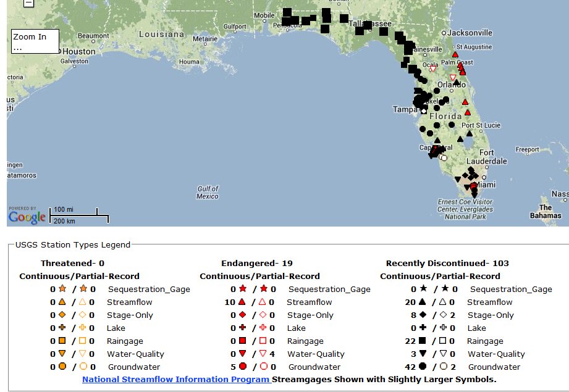Click the Endangered continuous Sequestration_Gage red star icon
This screenshot has height=392, width=569.
point(243,289)
